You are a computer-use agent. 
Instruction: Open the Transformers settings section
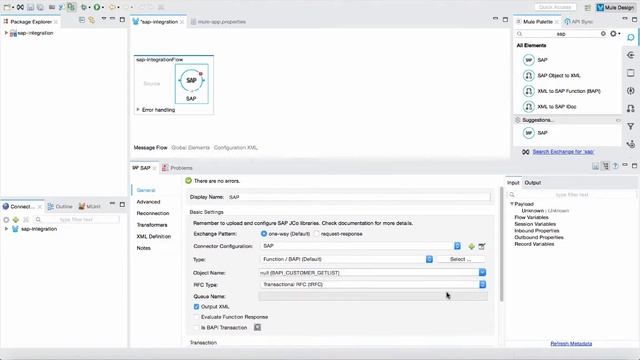point(152,225)
